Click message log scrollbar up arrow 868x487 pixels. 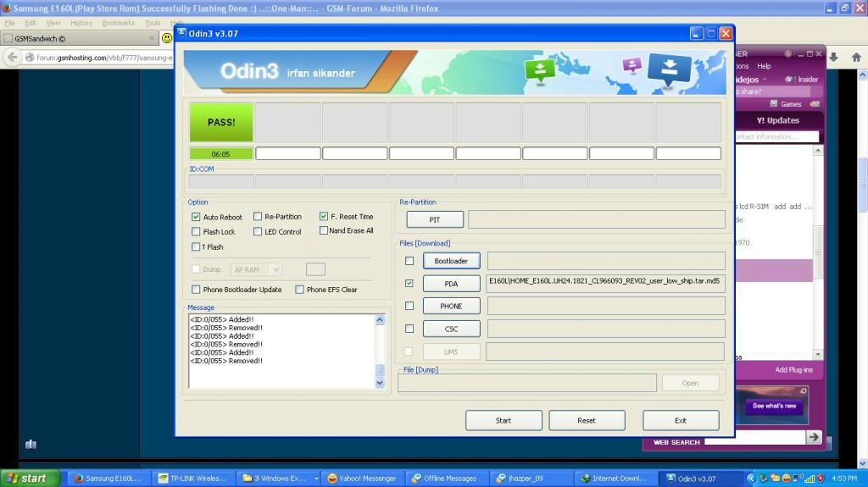[x=380, y=319]
